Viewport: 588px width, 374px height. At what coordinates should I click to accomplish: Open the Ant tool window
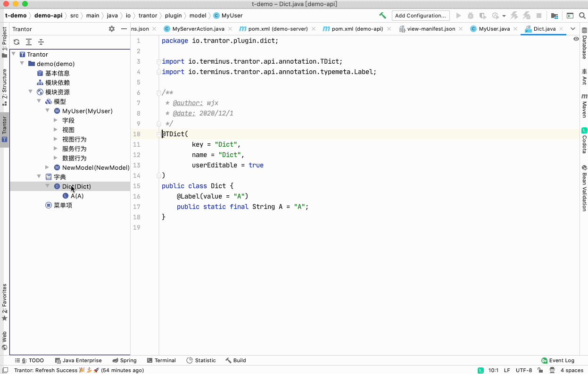coord(584,76)
